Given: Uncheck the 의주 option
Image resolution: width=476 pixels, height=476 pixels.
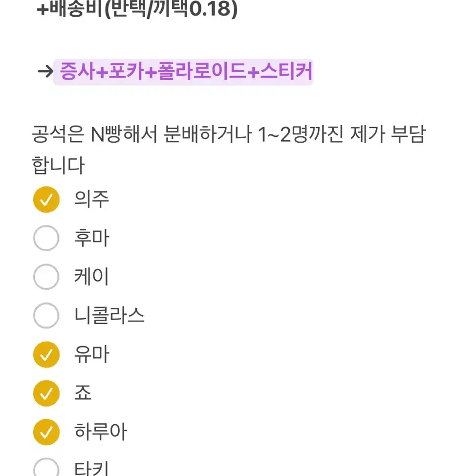Looking at the screenshot, I should pos(46,199).
